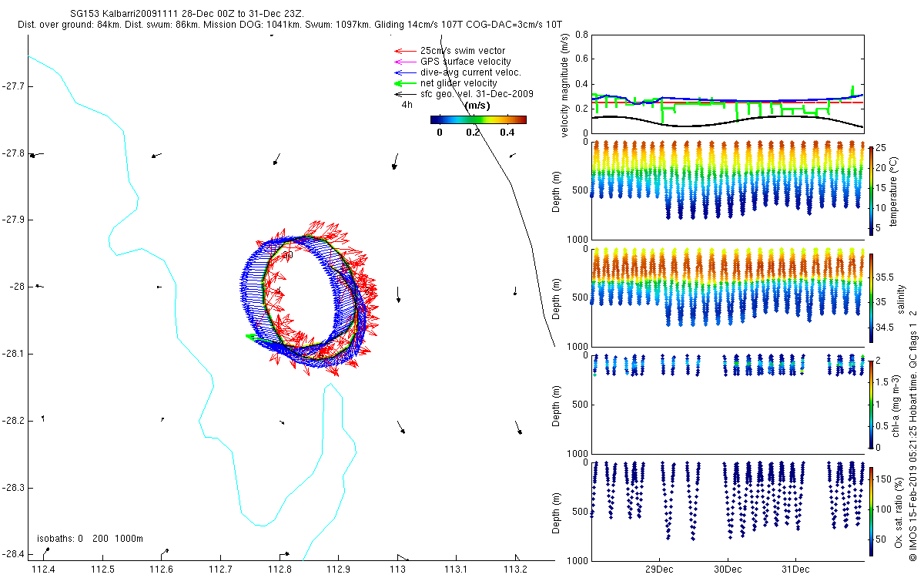Click the "4h" legend label
924x578 pixels.
pos(407,105)
